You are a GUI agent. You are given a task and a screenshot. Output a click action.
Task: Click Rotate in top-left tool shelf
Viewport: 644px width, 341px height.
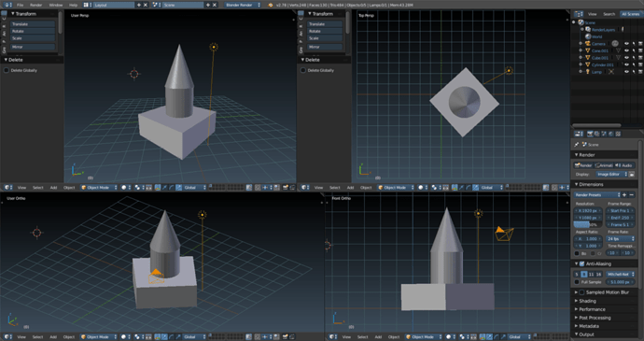point(33,31)
